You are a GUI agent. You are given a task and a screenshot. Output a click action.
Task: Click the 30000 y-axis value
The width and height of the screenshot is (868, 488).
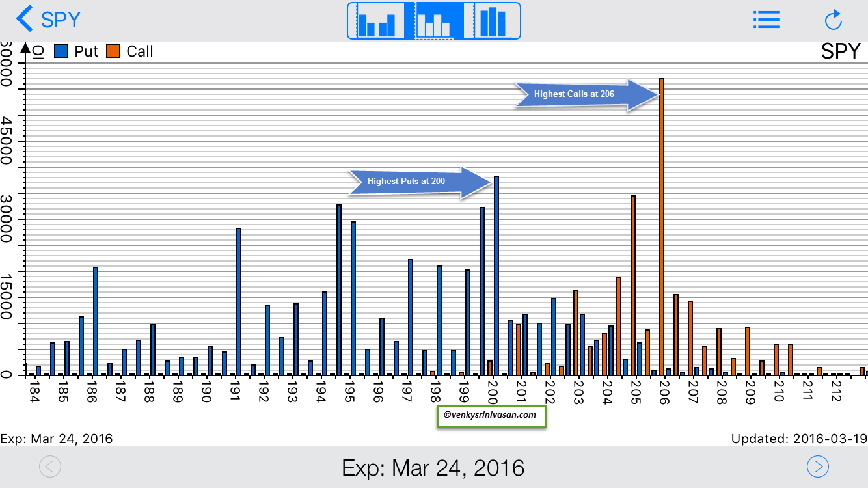click(7, 219)
